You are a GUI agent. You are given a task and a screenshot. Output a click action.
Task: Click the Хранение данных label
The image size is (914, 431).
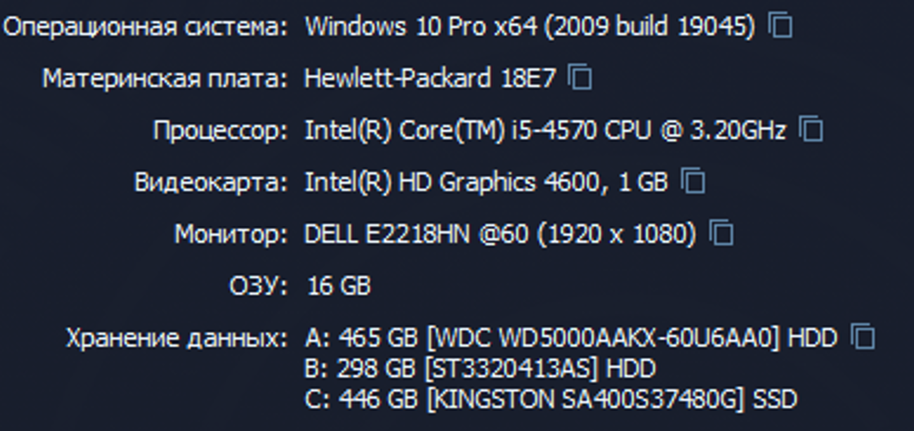(x=177, y=339)
